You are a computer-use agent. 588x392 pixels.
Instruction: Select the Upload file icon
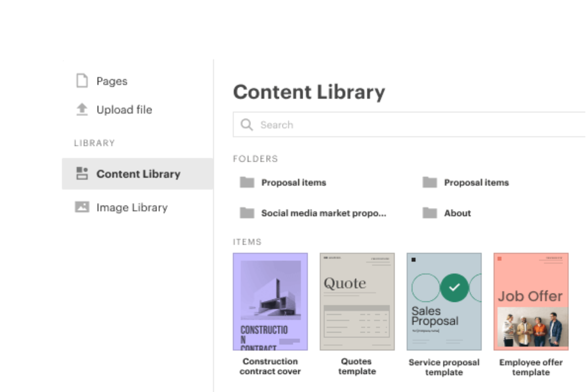(81, 110)
